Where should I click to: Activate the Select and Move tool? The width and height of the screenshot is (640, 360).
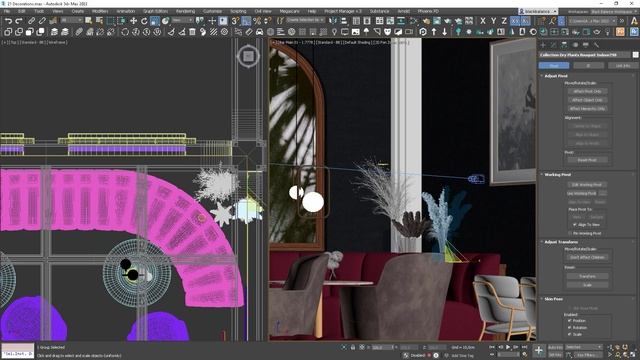coord(133,20)
